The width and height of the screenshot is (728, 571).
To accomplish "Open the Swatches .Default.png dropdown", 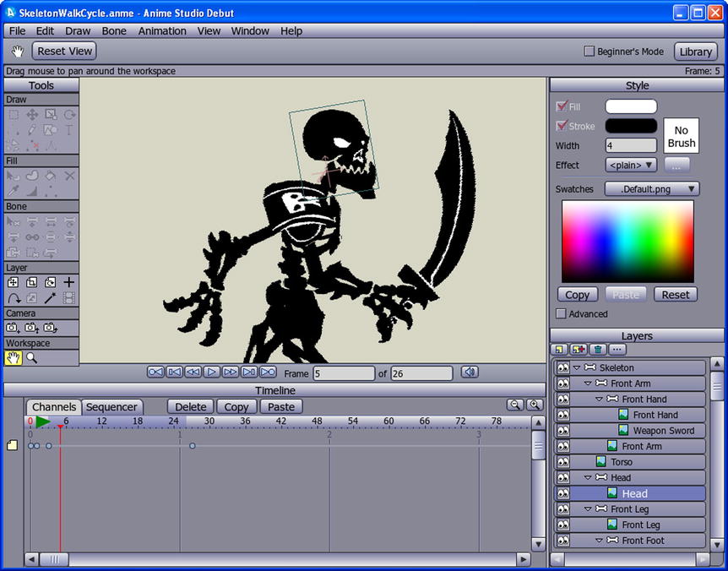I will (652, 189).
